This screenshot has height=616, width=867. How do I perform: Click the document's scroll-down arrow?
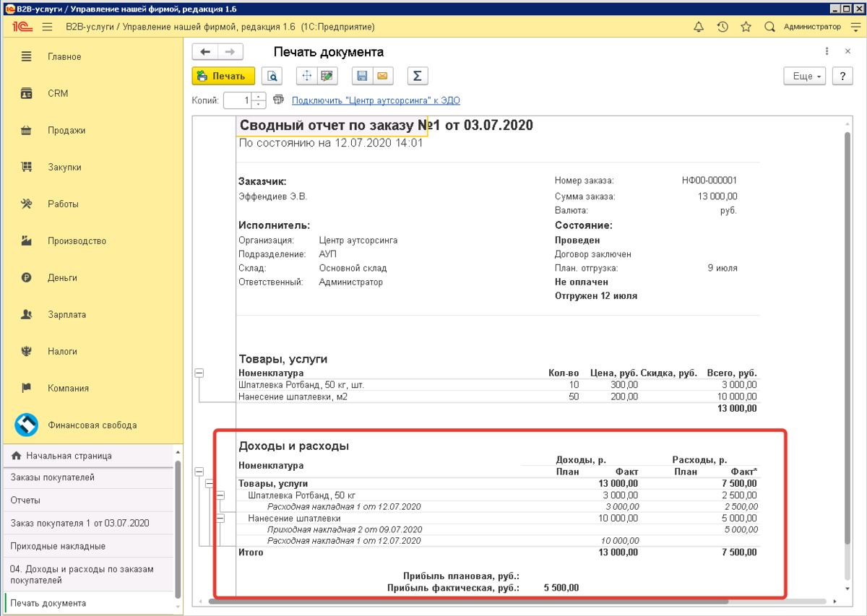(x=848, y=589)
